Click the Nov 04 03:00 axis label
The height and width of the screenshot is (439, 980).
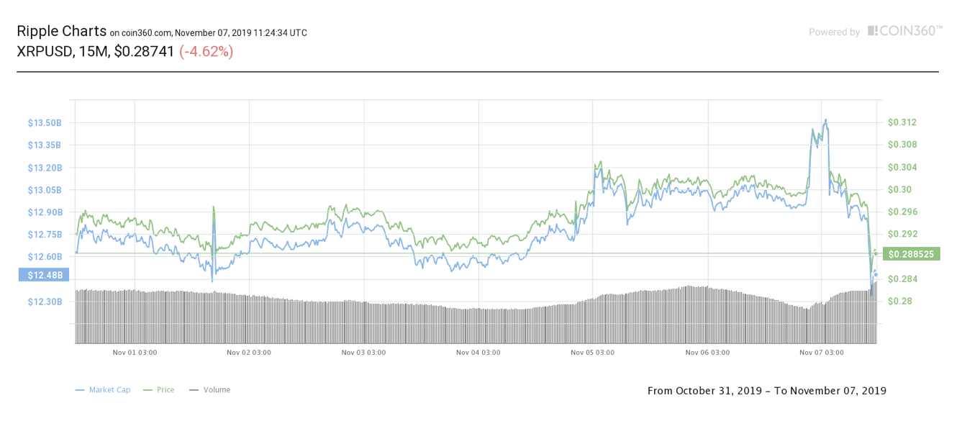pyautogui.click(x=478, y=353)
